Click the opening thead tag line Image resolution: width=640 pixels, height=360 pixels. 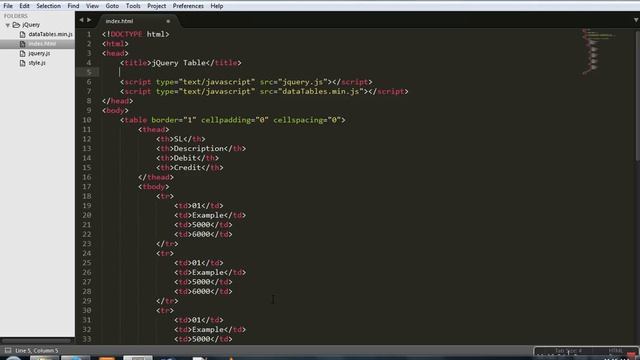[153, 129]
